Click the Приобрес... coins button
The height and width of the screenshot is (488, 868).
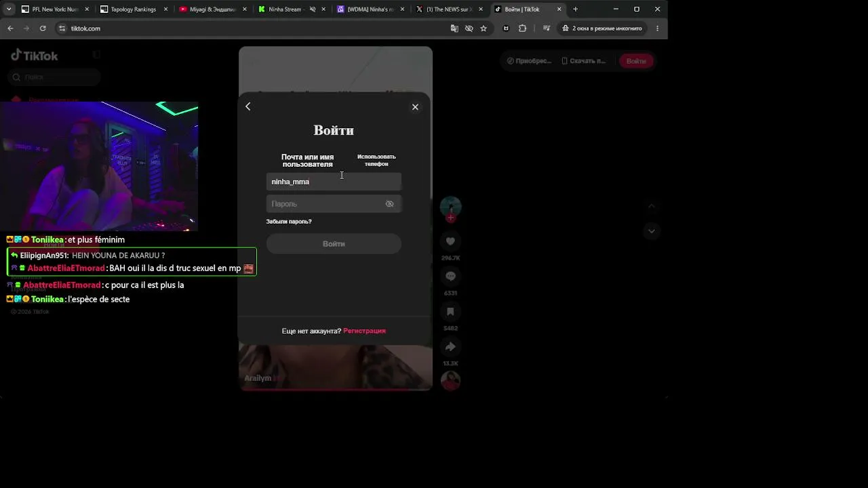pos(530,61)
